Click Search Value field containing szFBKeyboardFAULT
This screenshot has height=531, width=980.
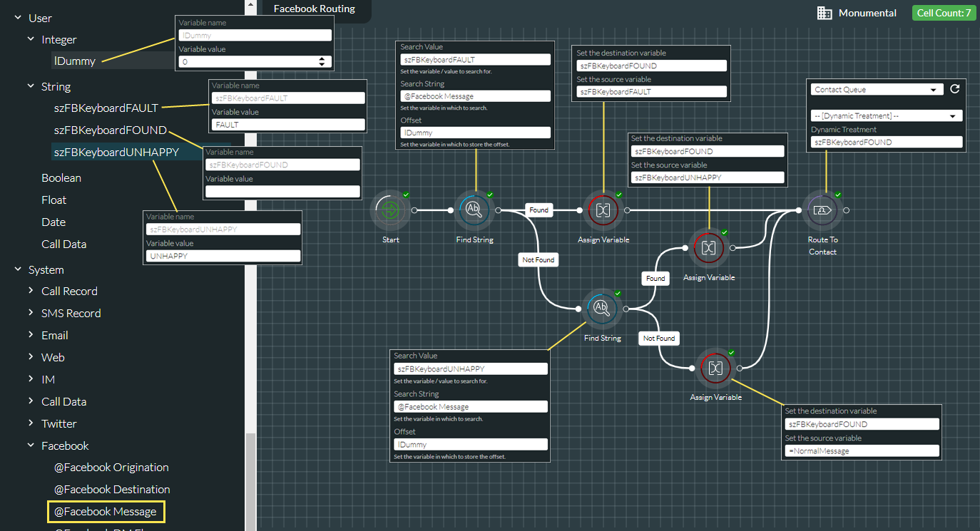[x=475, y=60]
